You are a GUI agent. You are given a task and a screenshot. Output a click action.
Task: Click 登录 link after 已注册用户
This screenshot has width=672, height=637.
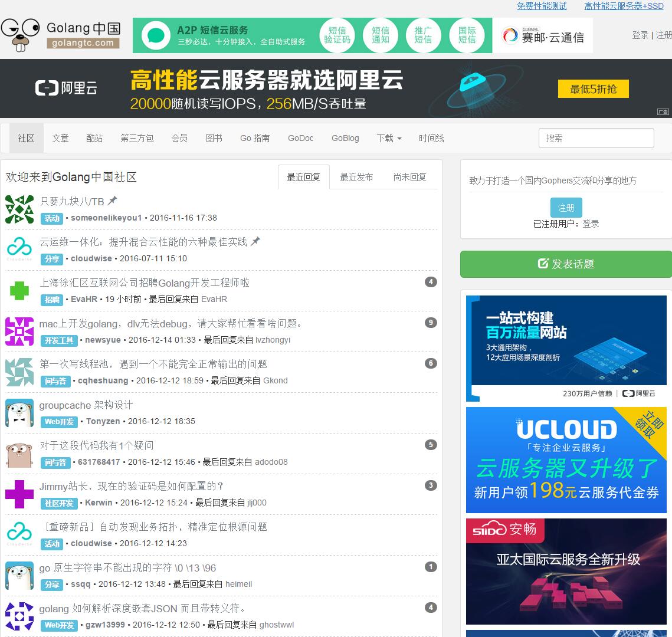pos(591,224)
